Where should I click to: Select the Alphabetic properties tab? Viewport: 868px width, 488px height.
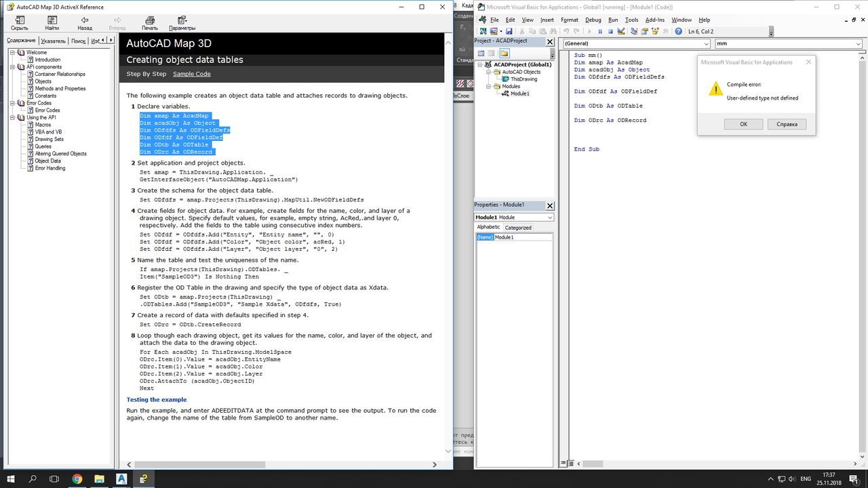tap(488, 227)
